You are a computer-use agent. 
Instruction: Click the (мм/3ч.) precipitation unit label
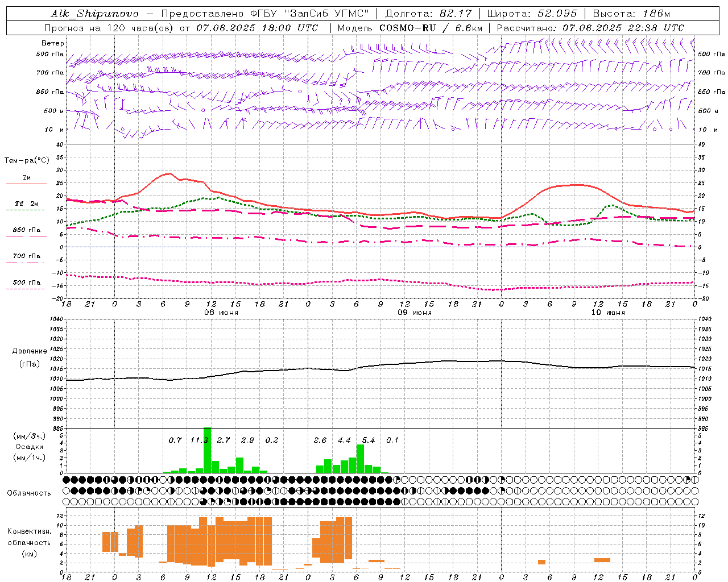tap(29, 436)
